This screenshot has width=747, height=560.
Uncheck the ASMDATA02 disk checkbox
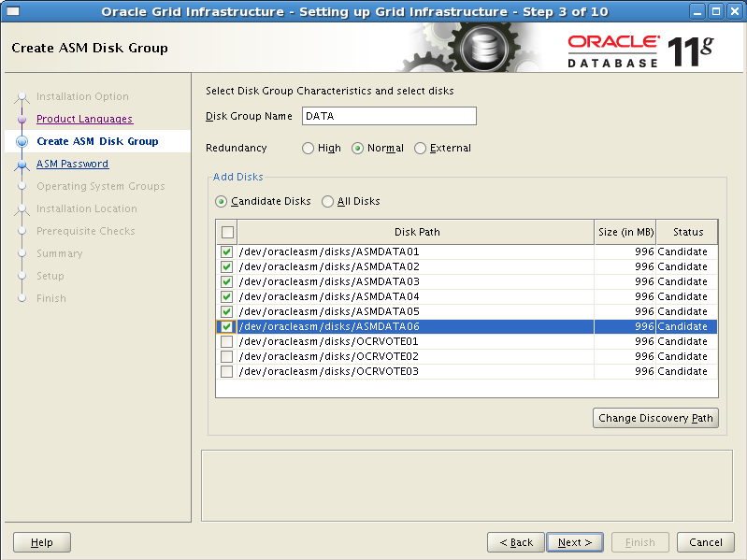click(x=227, y=266)
